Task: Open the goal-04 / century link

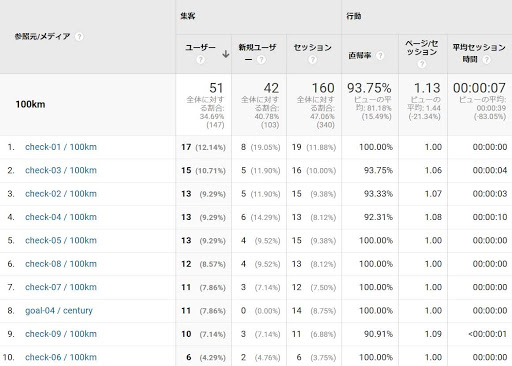Action: [x=59, y=311]
